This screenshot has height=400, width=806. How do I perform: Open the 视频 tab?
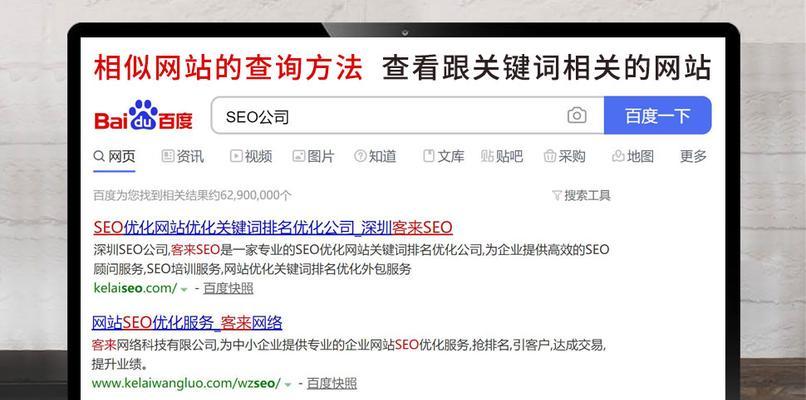(251, 156)
